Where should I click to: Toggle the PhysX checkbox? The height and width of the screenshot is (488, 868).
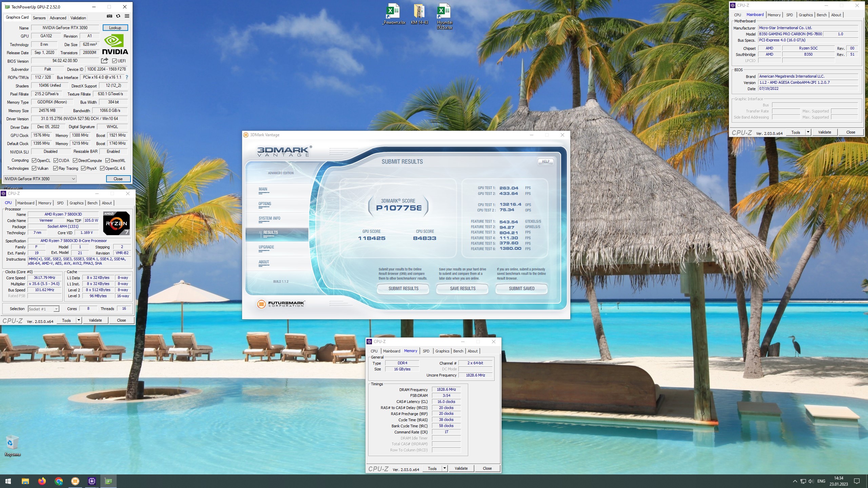pos(83,168)
